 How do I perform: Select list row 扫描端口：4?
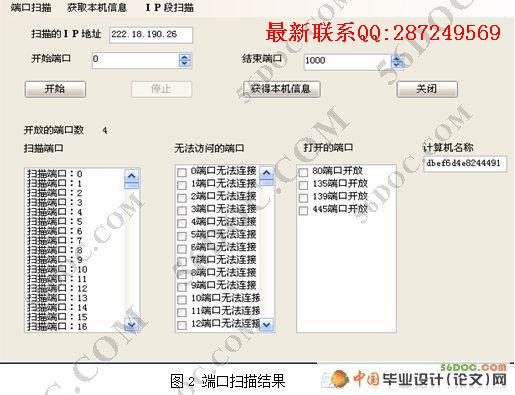coord(75,212)
